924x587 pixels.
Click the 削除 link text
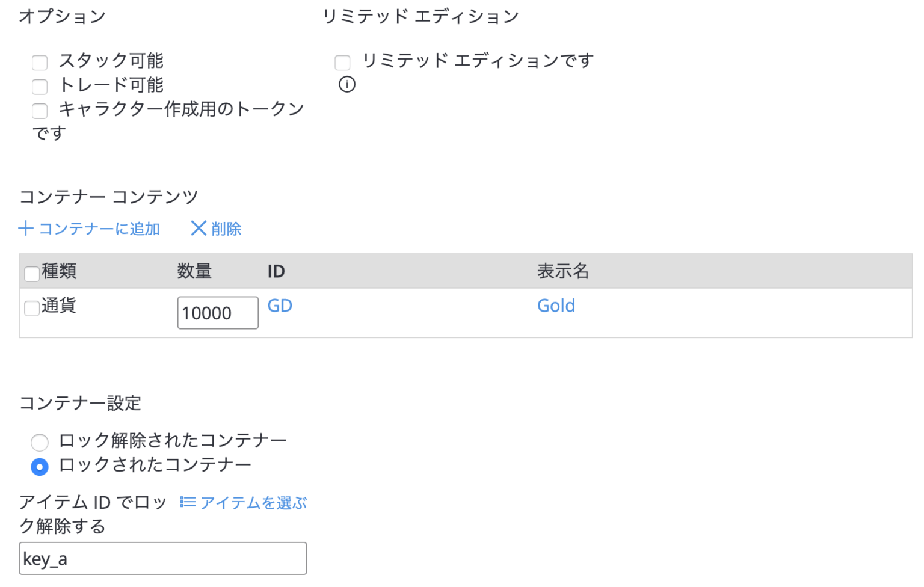pos(226,229)
